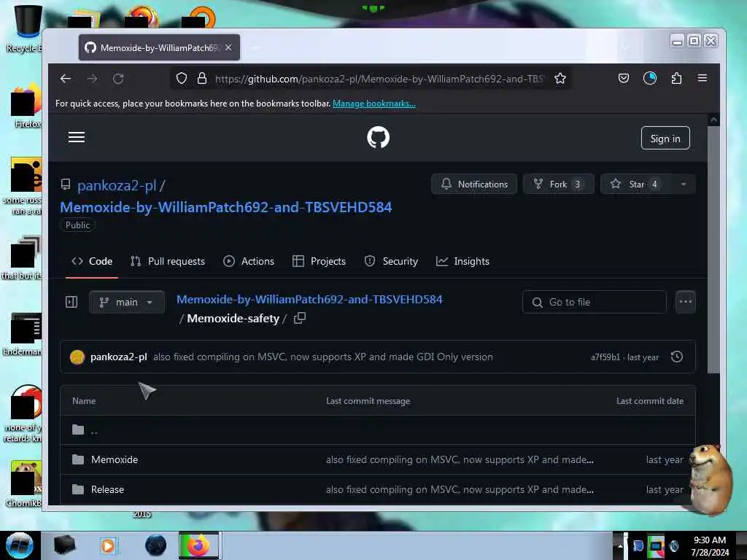
Task: Click the browser URL address bar
Action: pyautogui.click(x=379, y=79)
